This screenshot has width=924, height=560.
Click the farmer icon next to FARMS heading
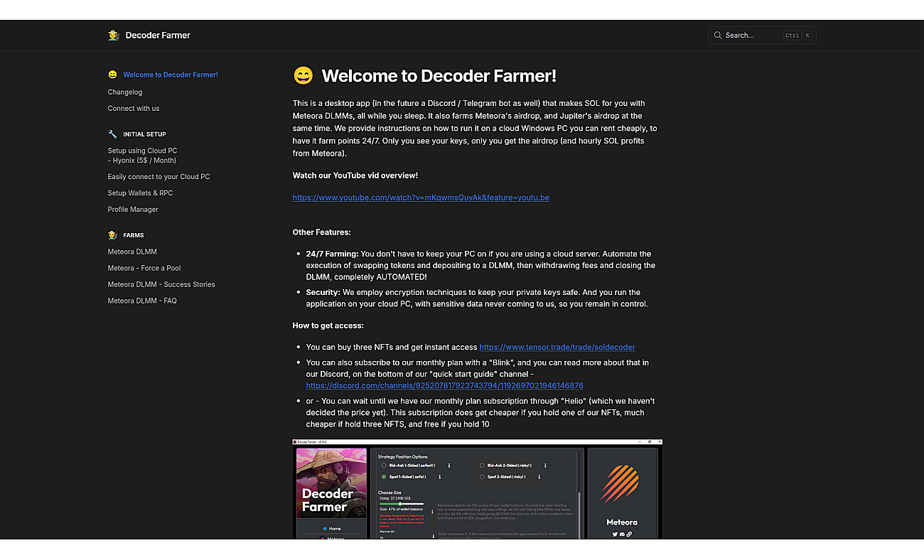click(112, 235)
